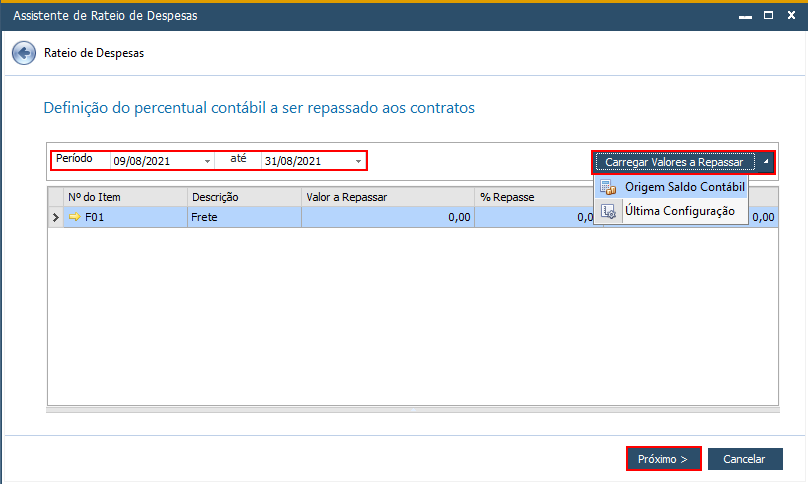The width and height of the screenshot is (808, 484).
Task: Open the start date dropdown 09/08/2021
Action: pyautogui.click(x=207, y=161)
